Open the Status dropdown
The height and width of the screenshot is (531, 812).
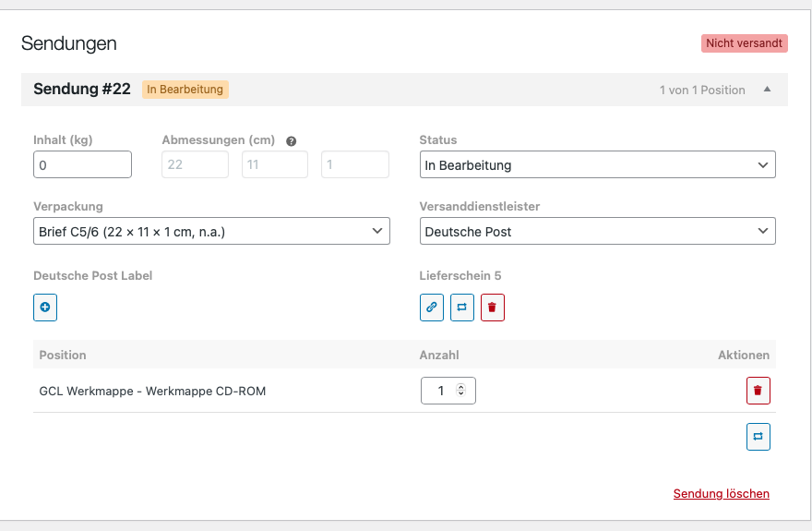pyautogui.click(x=597, y=165)
